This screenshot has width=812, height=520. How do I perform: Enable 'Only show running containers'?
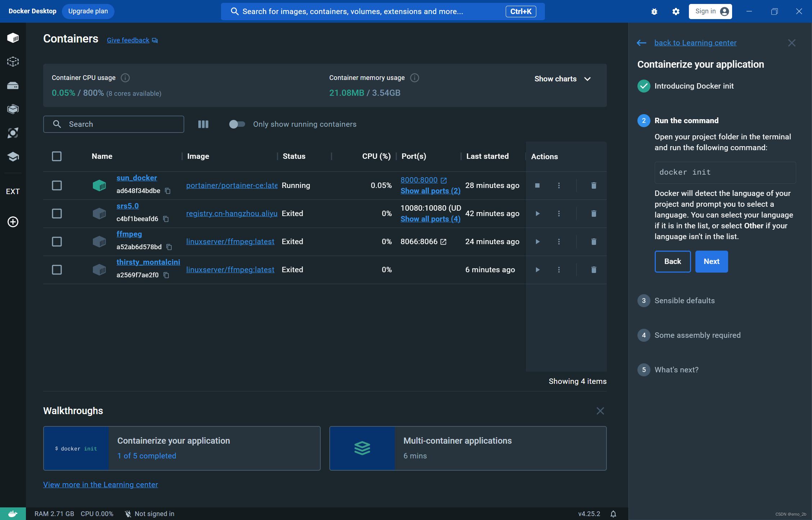click(237, 124)
